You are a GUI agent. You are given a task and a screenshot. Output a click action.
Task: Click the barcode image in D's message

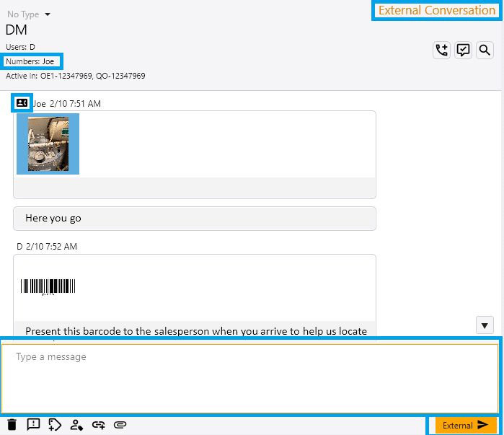[48, 286]
